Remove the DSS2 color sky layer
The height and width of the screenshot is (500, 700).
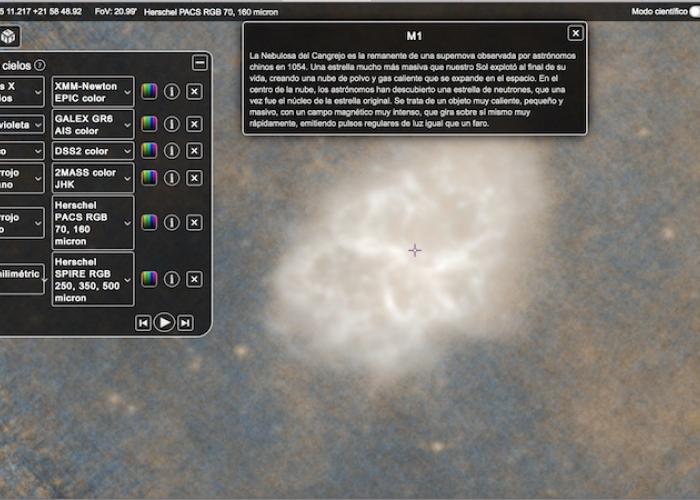[194, 151]
